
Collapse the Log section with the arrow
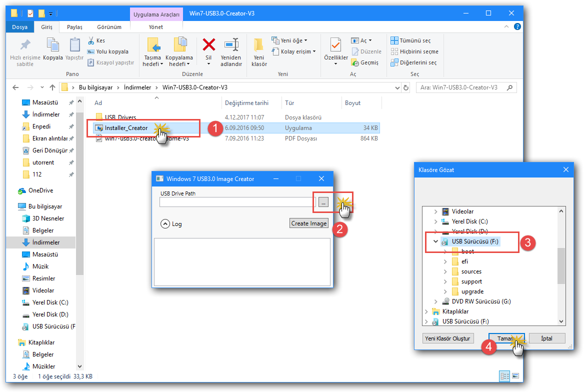[x=165, y=223]
